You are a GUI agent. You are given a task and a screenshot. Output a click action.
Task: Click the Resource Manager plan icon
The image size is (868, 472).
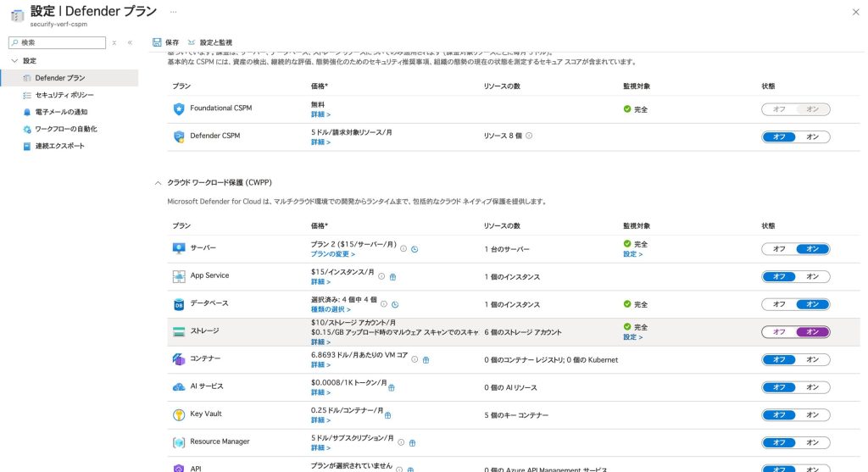tap(179, 442)
